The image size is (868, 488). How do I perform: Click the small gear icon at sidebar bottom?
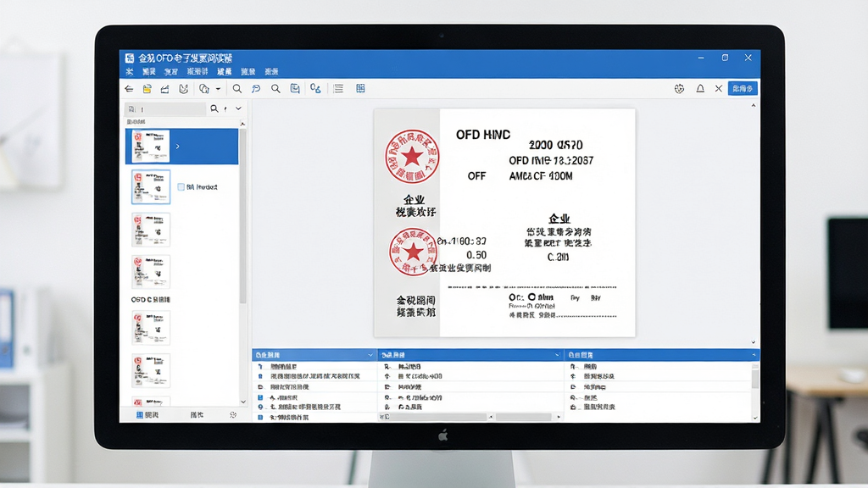point(233,414)
